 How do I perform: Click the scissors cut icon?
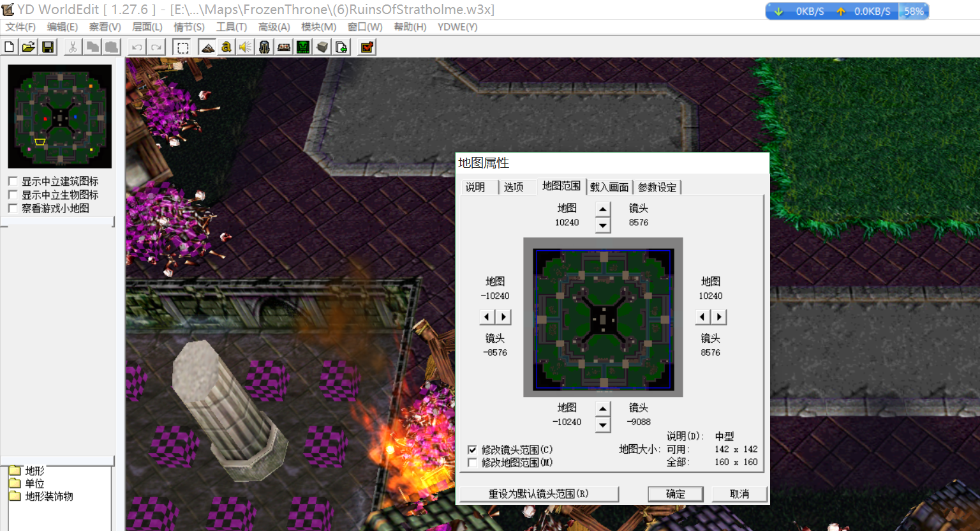[x=73, y=47]
